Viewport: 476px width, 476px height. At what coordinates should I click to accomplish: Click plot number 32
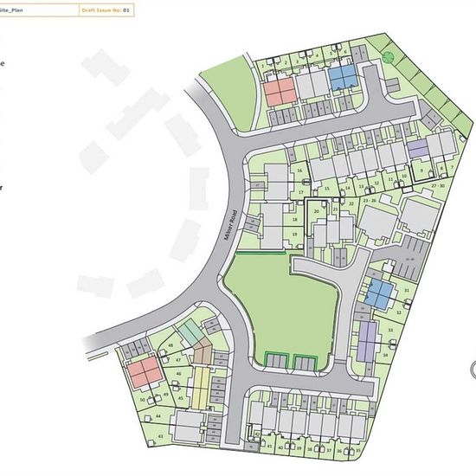[399, 312]
